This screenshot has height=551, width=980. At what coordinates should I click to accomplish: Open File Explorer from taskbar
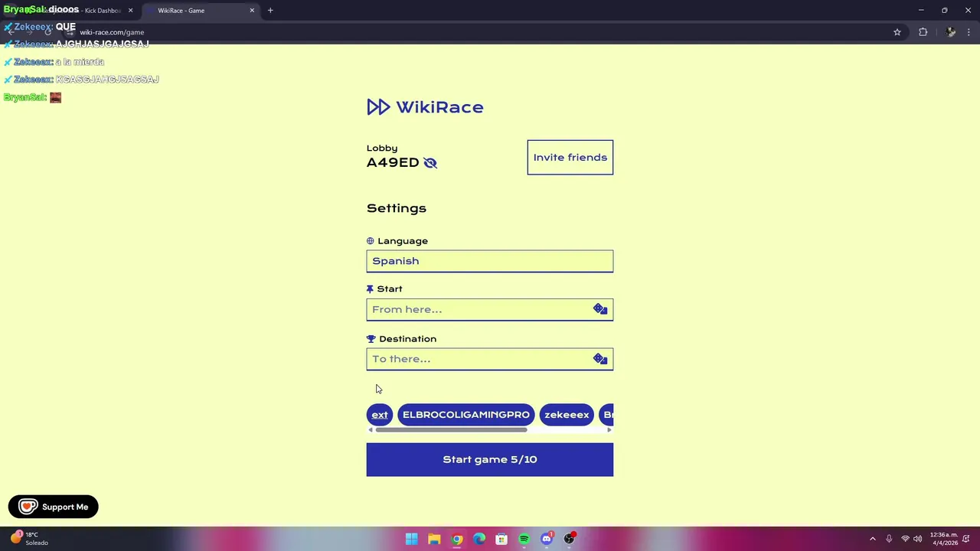434,539
